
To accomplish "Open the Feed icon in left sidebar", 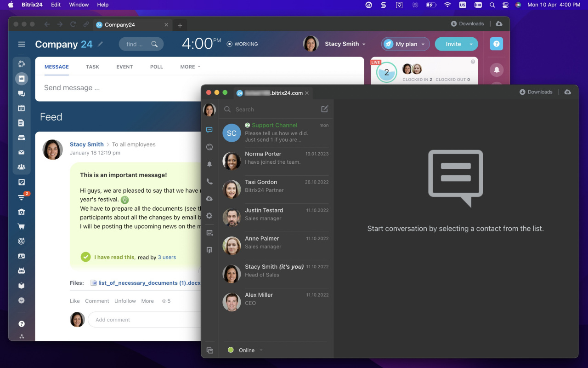I will point(22,79).
